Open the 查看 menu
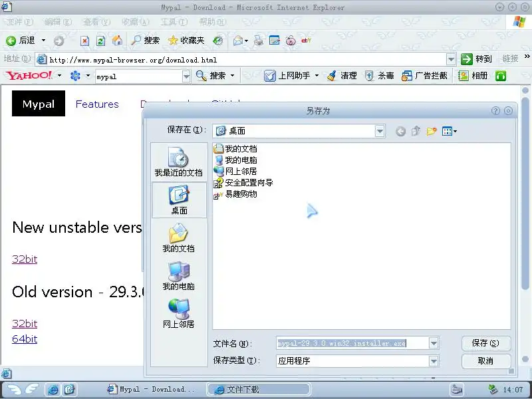The height and width of the screenshot is (399, 532). pos(96,22)
